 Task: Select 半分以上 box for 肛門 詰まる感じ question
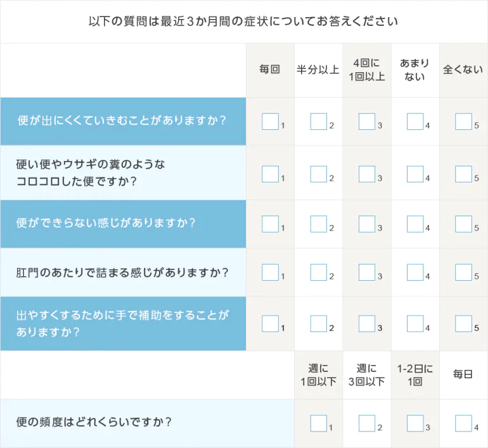click(318, 272)
